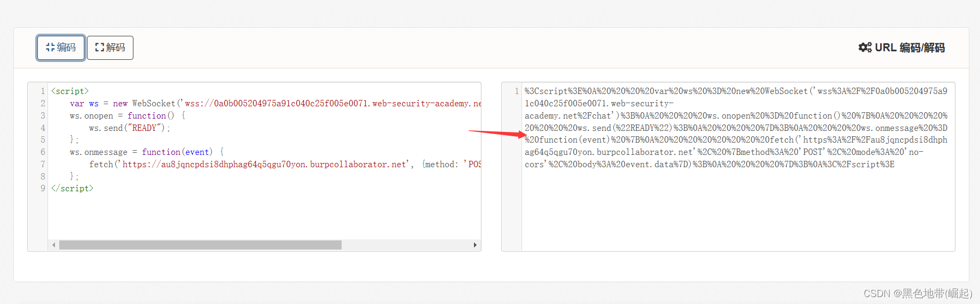980x304 pixels.
Task: Click the 'ws.onopen = function()' code line
Action: coord(128,116)
